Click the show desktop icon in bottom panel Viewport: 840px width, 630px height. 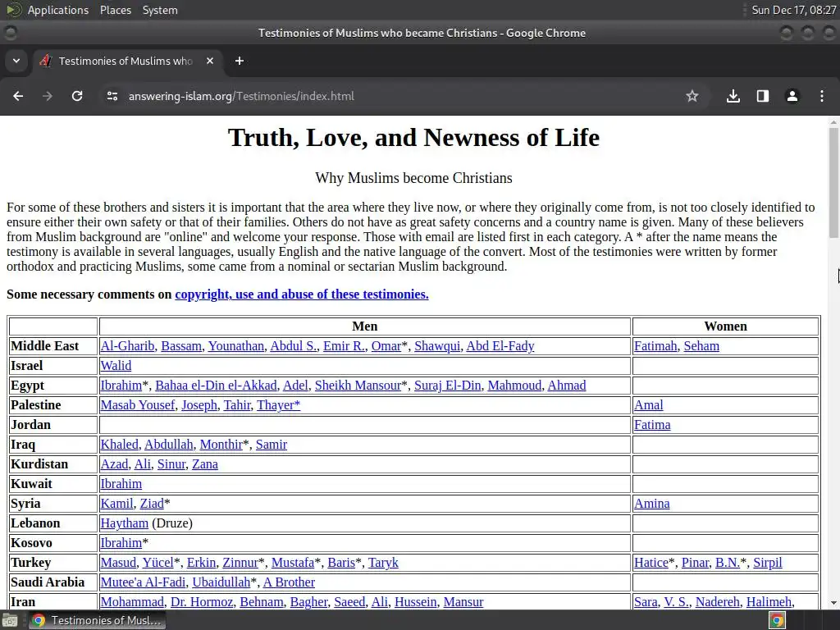(x=10, y=620)
